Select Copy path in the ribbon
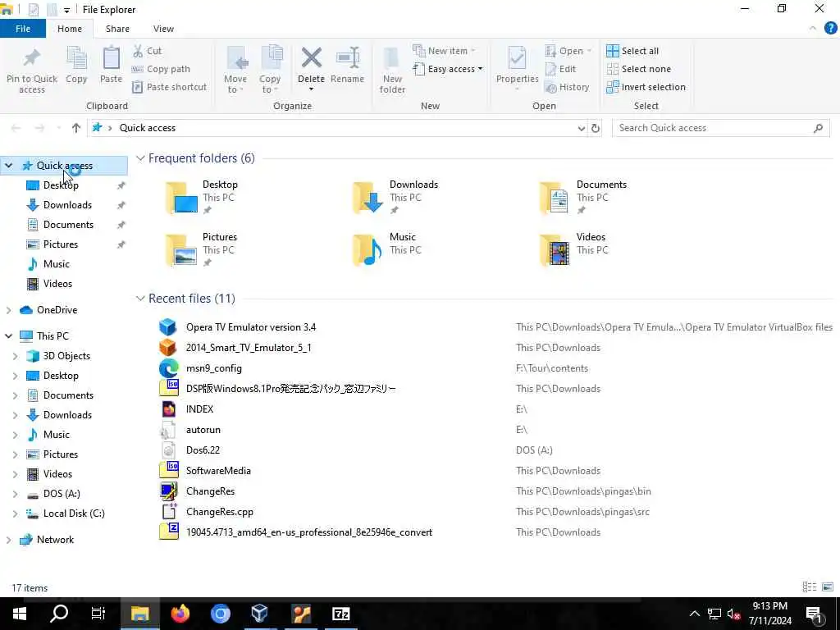The height and width of the screenshot is (630, 840). (162, 69)
